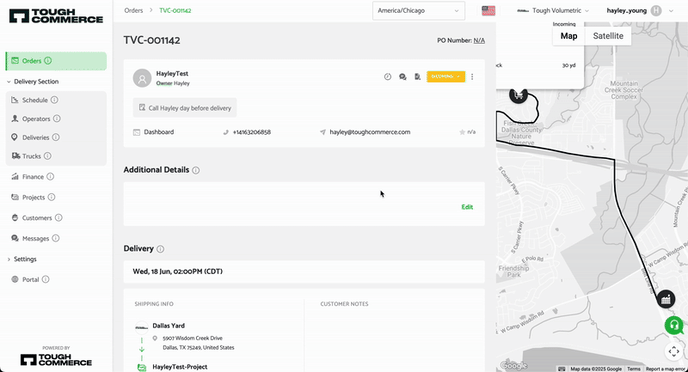Click the green headset support icon
Screen dimensions: 688x372
(674, 326)
